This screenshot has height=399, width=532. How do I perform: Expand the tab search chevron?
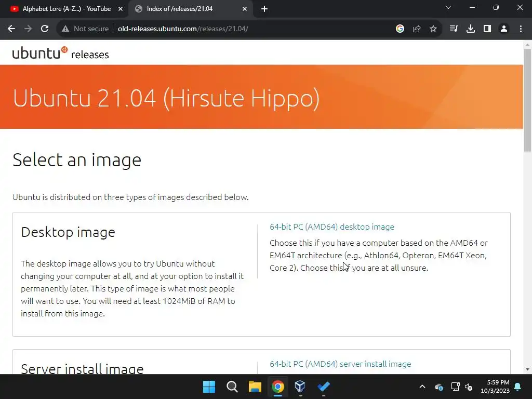[x=448, y=7]
